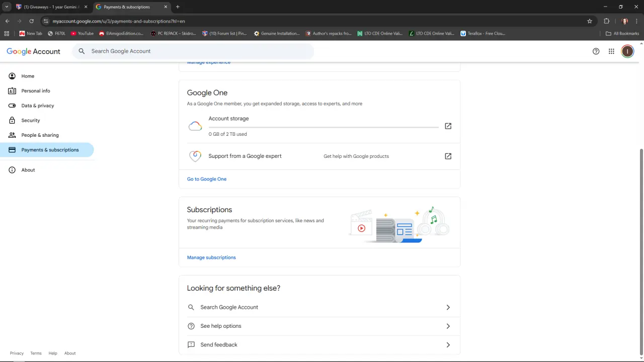Open the help question mark icon

click(596, 51)
